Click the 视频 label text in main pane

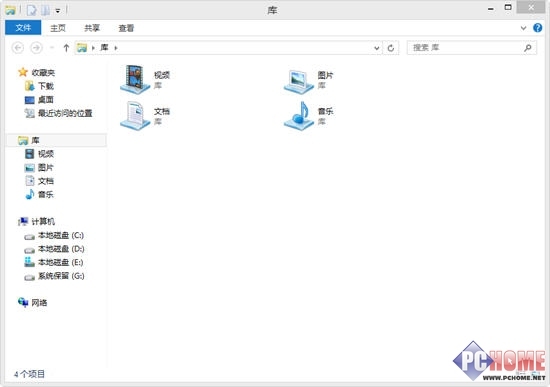click(162, 75)
